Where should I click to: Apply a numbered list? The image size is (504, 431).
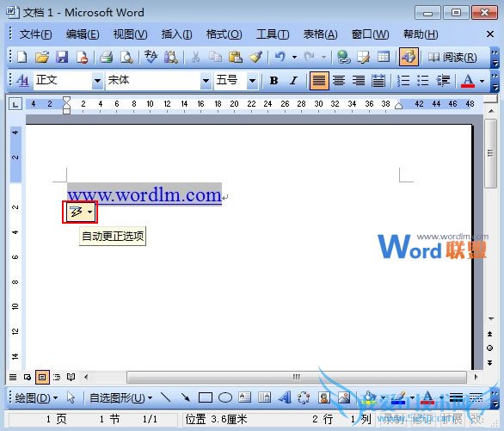click(x=403, y=80)
